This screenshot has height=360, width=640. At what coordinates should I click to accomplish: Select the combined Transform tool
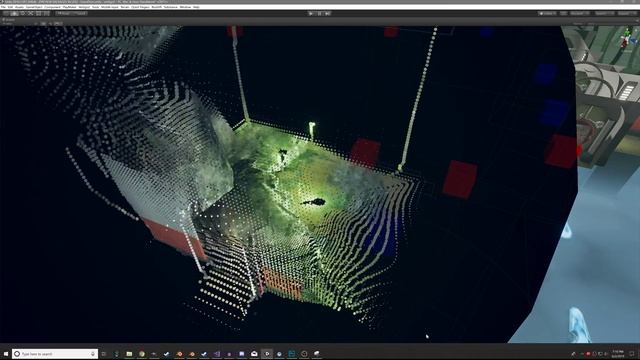47,13
